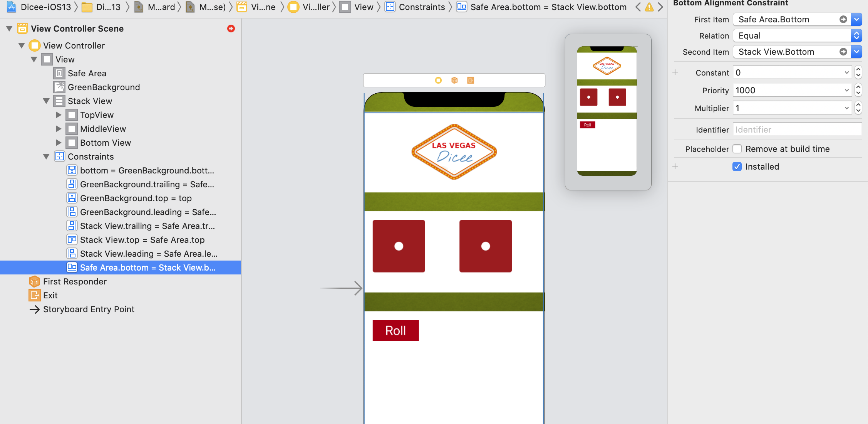Viewport: 868px width, 424px height.
Task: Collapse the Constraints group in outline
Action: (x=46, y=156)
